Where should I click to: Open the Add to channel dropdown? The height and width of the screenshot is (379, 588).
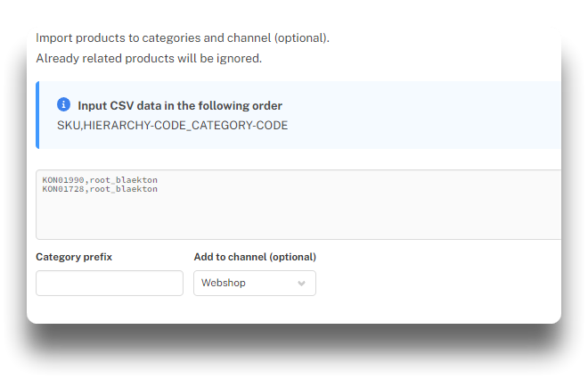click(x=254, y=283)
